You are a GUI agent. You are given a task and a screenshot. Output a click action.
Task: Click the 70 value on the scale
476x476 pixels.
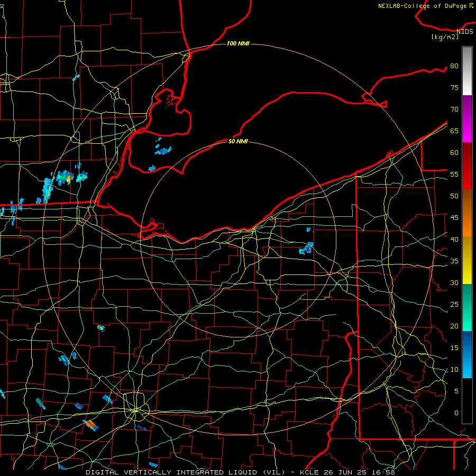coord(454,109)
